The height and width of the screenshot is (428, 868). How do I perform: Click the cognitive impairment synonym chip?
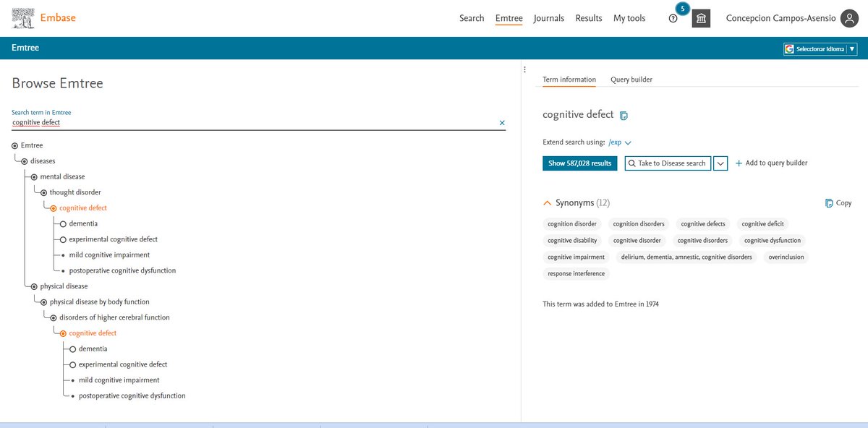coord(576,257)
